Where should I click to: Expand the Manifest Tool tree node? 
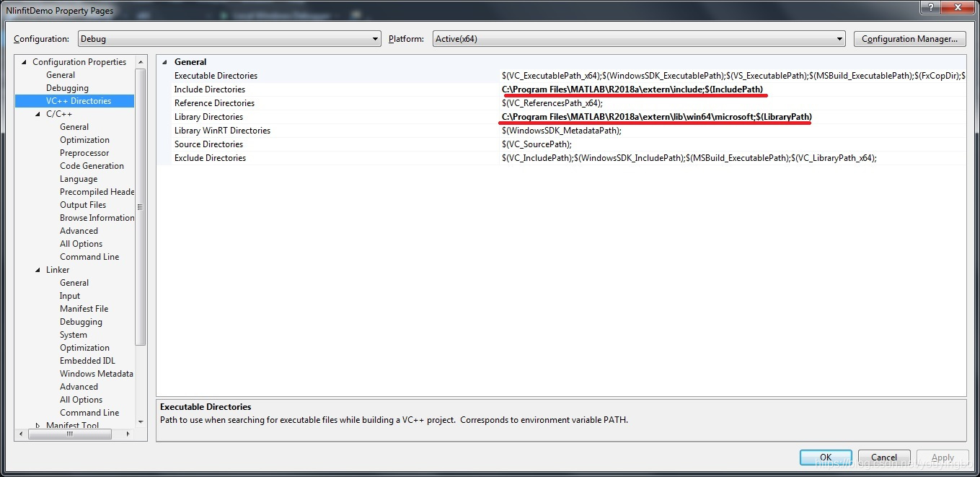(38, 426)
